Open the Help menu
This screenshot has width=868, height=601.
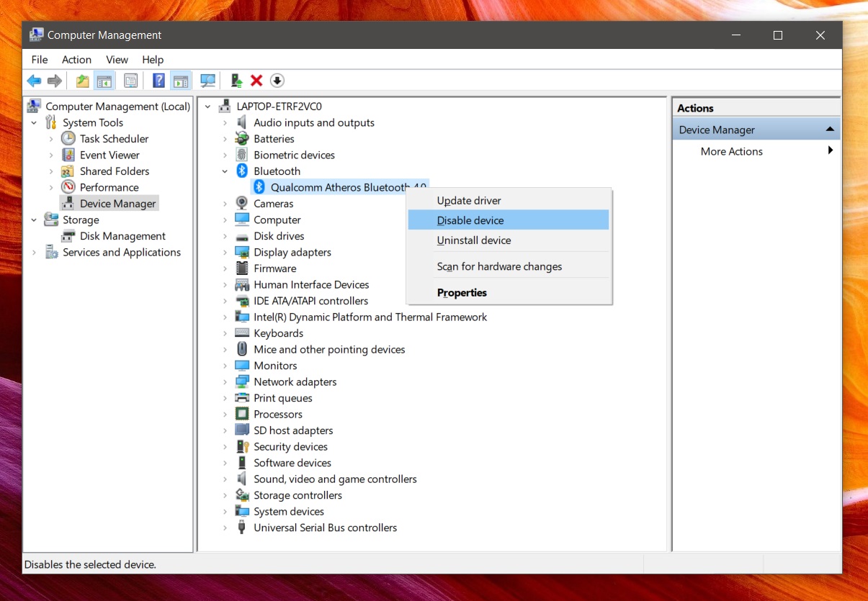point(153,60)
